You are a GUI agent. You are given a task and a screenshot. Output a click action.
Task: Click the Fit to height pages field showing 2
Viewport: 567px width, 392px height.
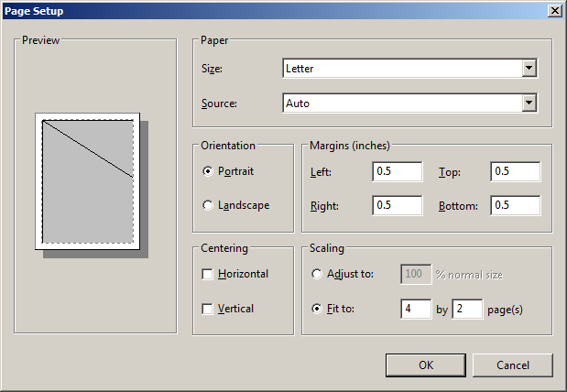point(467,309)
